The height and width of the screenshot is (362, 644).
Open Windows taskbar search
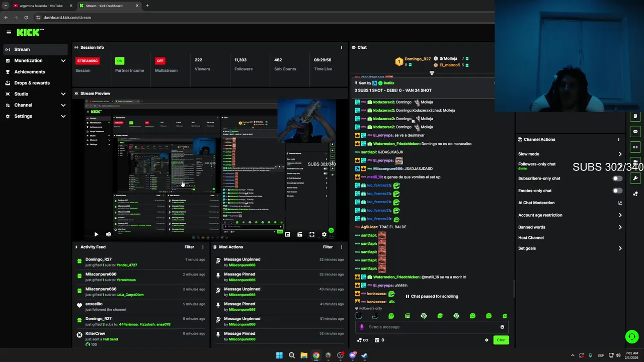point(292,355)
